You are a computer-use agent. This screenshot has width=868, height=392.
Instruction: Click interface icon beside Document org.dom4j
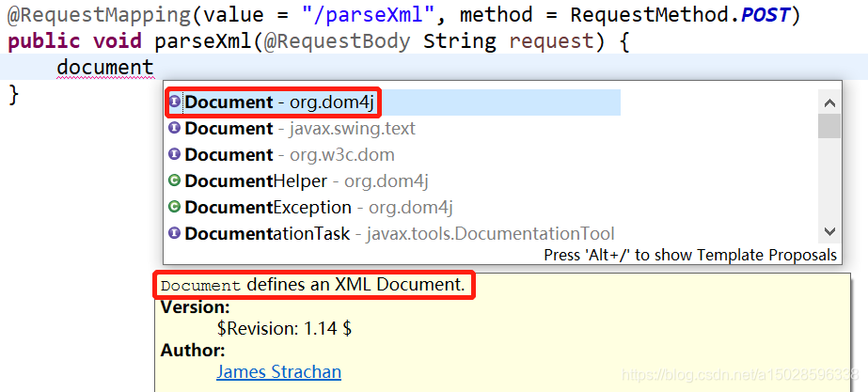click(x=174, y=102)
